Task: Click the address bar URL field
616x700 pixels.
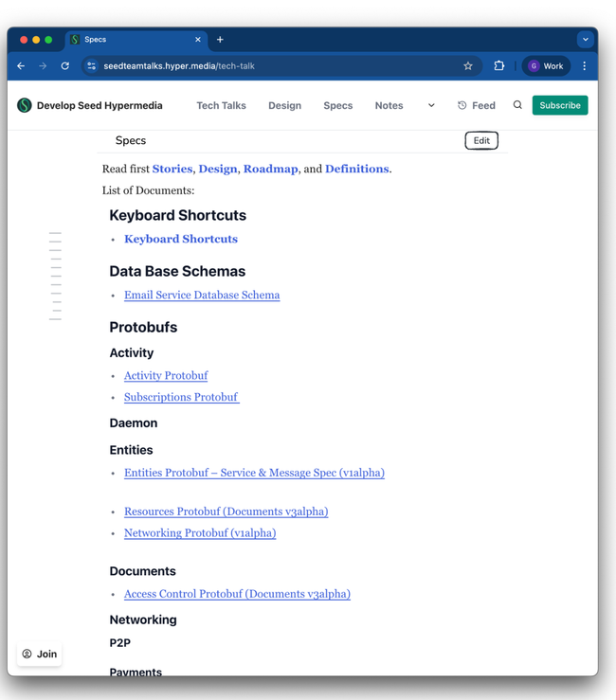Action: [275, 66]
